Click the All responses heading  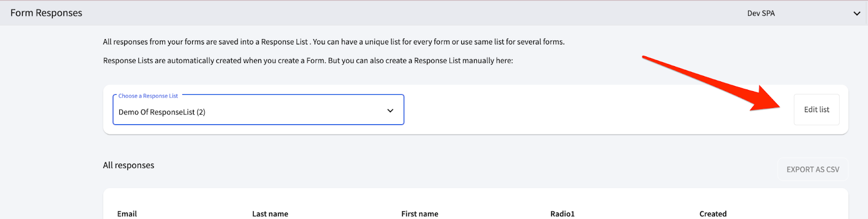129,165
